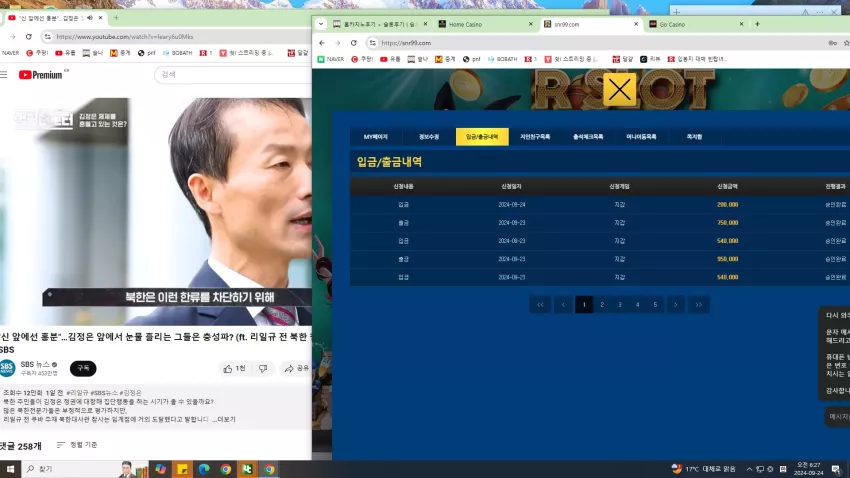Open the comment sort 정렬 기준 dropdown
Viewport: 850px width, 478px height.
click(x=77, y=445)
